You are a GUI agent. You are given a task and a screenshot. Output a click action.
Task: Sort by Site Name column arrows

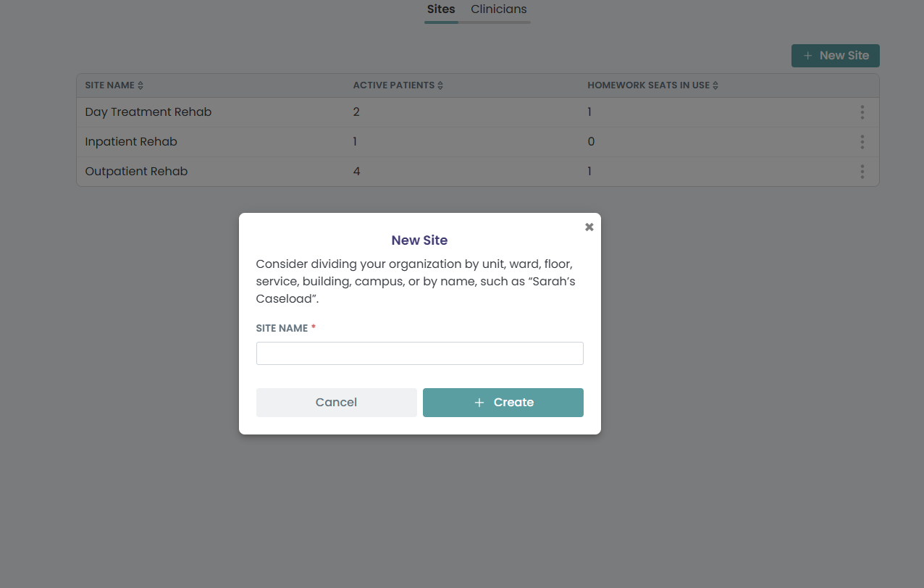[x=140, y=85]
